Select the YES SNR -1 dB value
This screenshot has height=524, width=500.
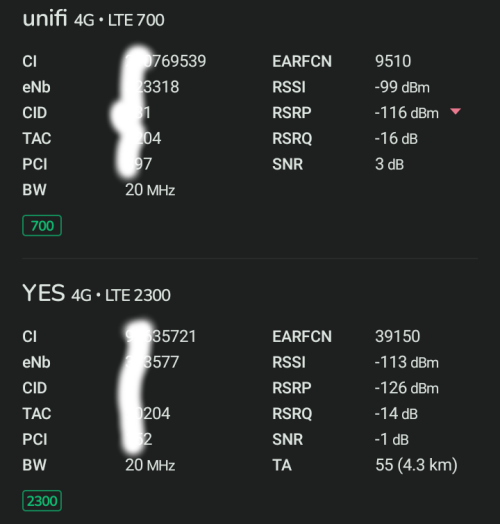pyautogui.click(x=392, y=439)
